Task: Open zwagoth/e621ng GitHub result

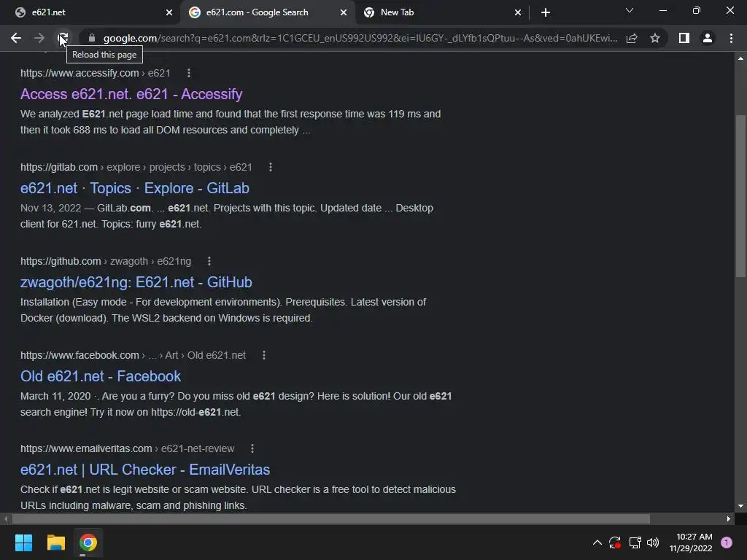Action: click(x=136, y=282)
